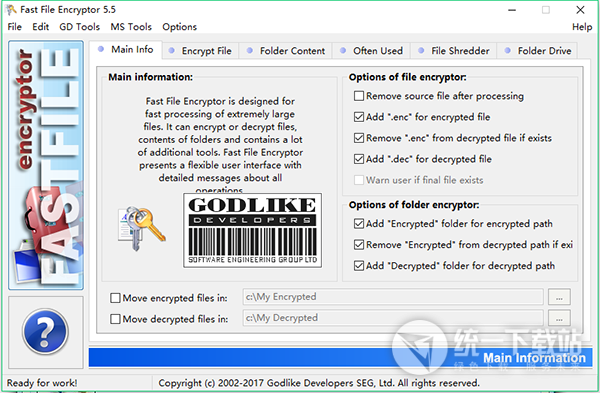This screenshot has height=393, width=600.
Task: Click the golden keys icon
Action: [142, 229]
